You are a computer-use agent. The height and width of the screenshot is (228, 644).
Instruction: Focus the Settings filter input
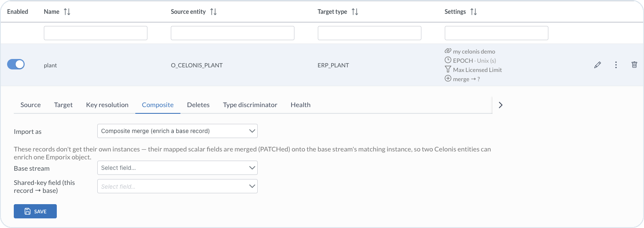497,33
